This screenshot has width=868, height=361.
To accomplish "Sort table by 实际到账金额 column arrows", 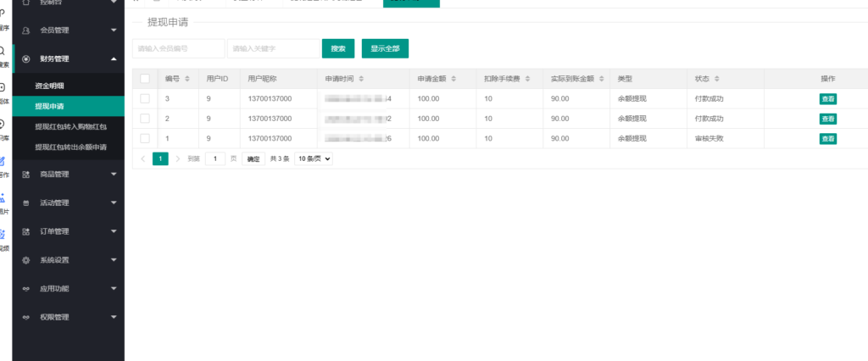I will tap(601, 79).
